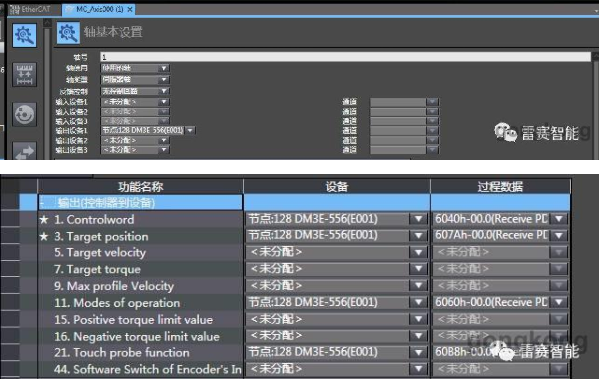Open the 通道 dropdown in 输入设备1 row

click(x=432, y=102)
